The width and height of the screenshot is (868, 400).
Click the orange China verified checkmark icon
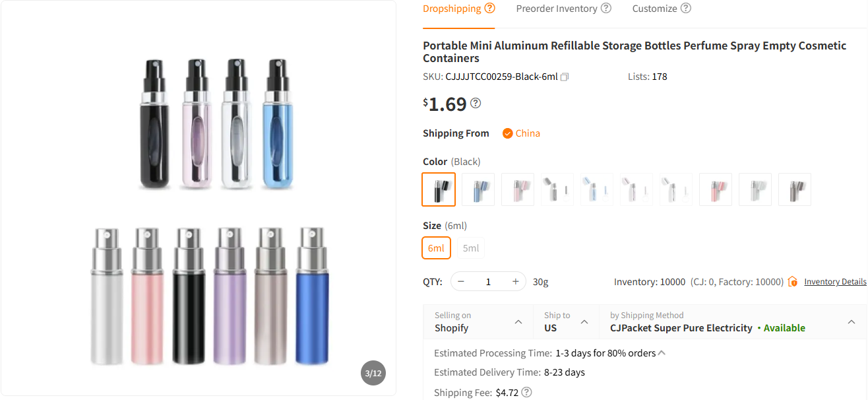[507, 133]
